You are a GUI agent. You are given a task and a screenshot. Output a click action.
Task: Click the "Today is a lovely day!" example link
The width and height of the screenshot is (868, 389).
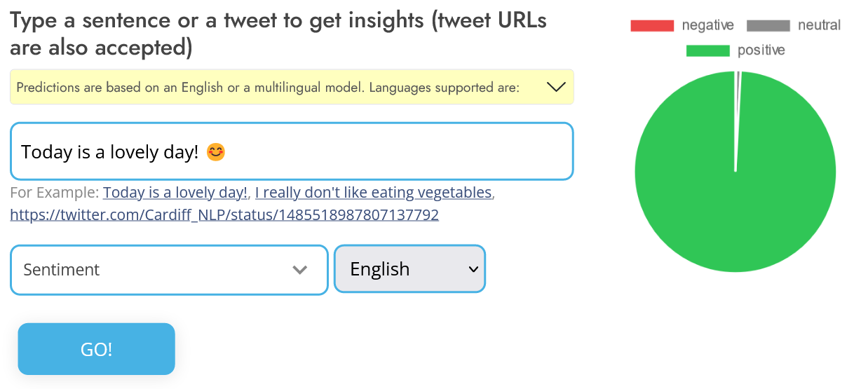click(x=175, y=193)
